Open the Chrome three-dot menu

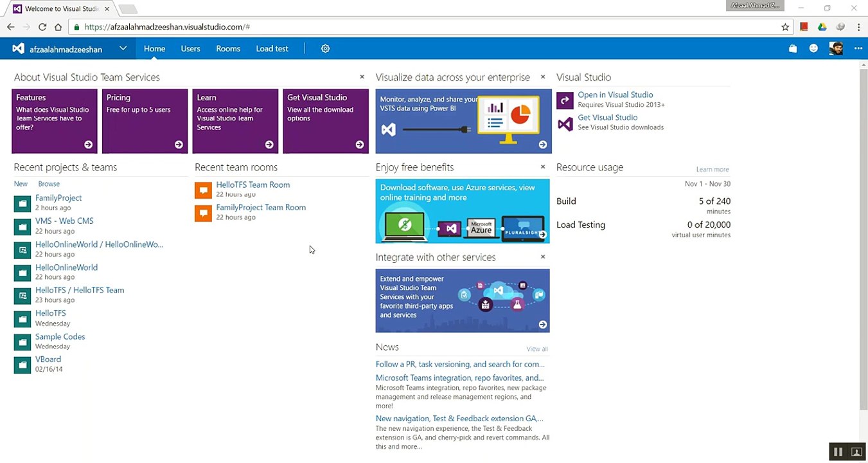[859, 27]
